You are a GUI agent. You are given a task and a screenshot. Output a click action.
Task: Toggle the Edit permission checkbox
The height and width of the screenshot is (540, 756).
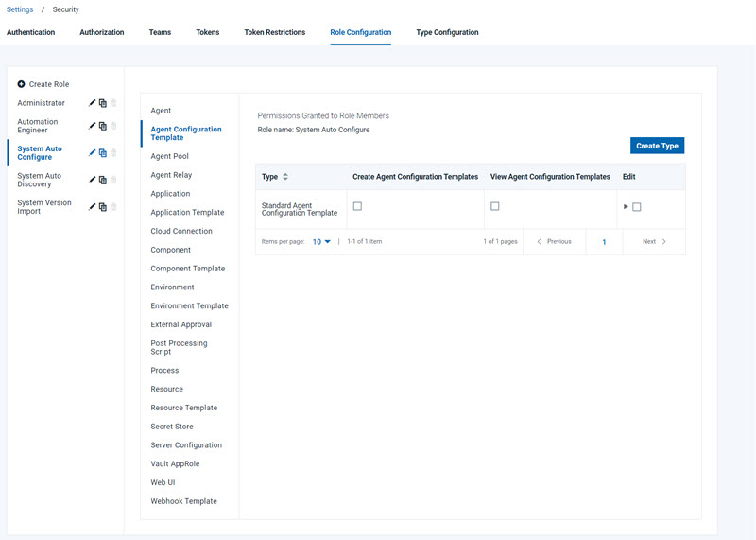(637, 207)
